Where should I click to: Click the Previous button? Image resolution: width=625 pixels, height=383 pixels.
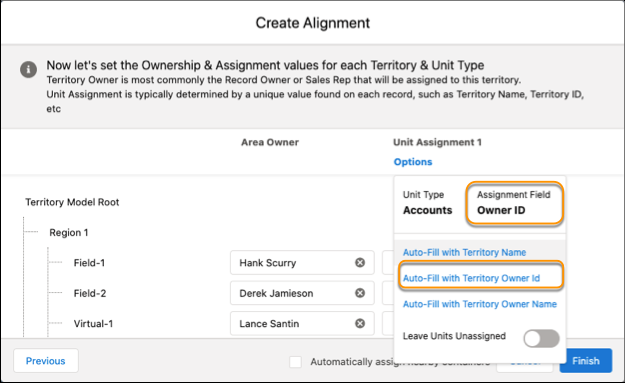pyautogui.click(x=46, y=361)
